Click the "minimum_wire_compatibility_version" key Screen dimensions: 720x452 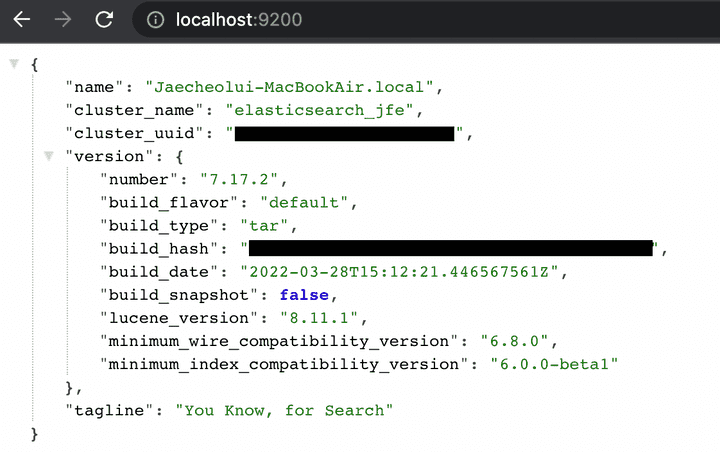click(279, 341)
